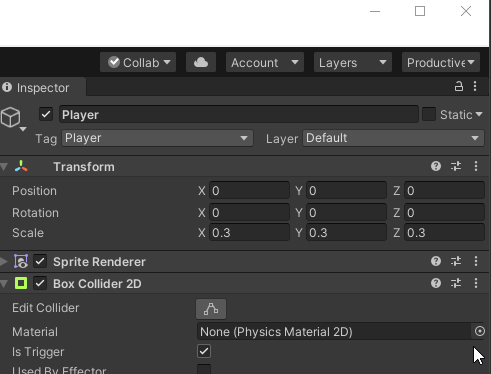Screen dimensions: 491x374
Task: Open the Static flags dropdown arrow
Action: (x=479, y=114)
